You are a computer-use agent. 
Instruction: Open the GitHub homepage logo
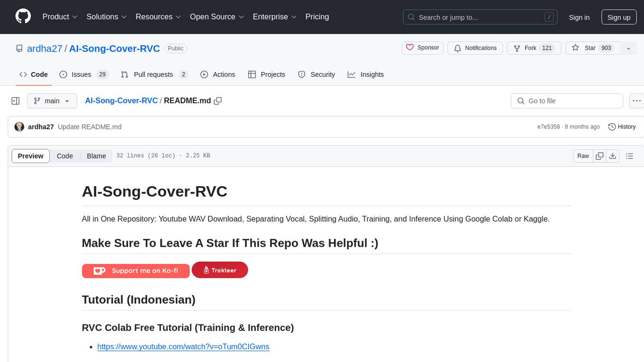click(23, 17)
